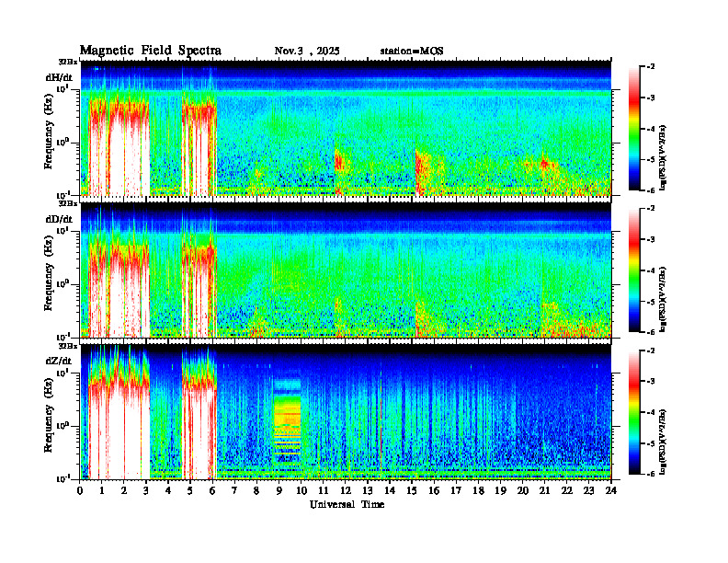
Task: Click the hour '14' tick label
Action: click(390, 490)
